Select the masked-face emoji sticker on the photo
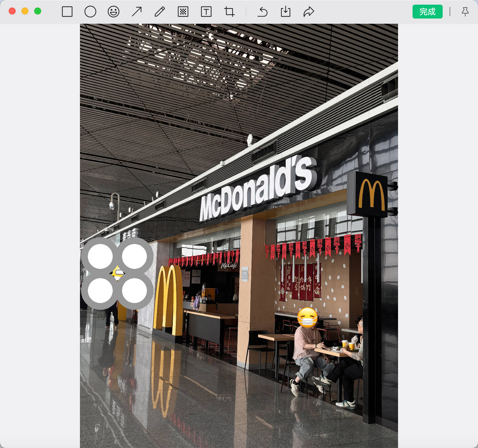Screen dimensions: 478x448 (307, 317)
